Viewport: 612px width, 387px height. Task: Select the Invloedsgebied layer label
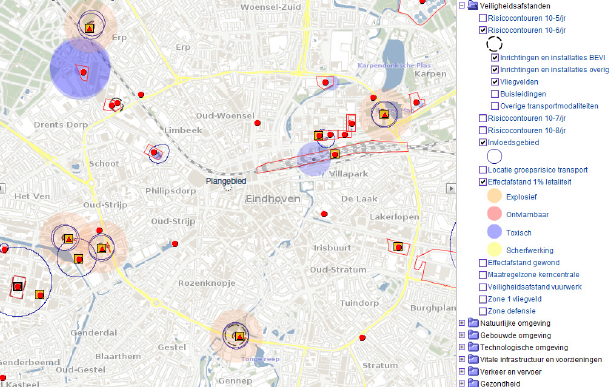point(513,142)
